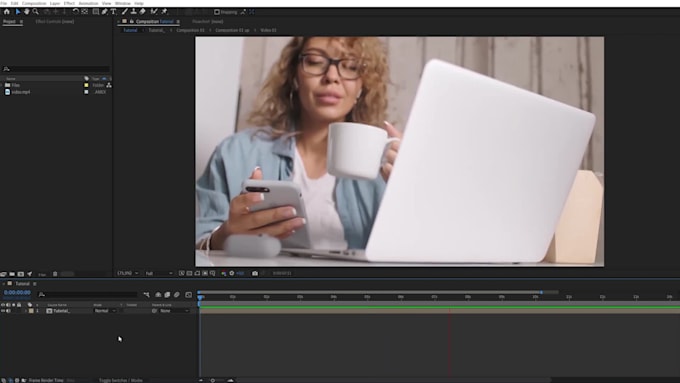The image size is (680, 383).
Task: Click the current time 0:00:00:00 display
Action: tap(17, 293)
